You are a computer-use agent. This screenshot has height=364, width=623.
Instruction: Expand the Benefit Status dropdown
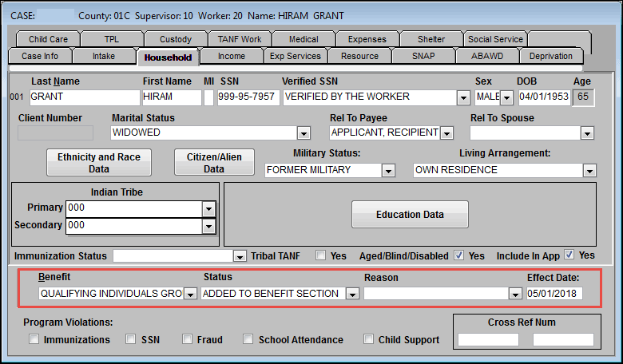[x=352, y=294]
